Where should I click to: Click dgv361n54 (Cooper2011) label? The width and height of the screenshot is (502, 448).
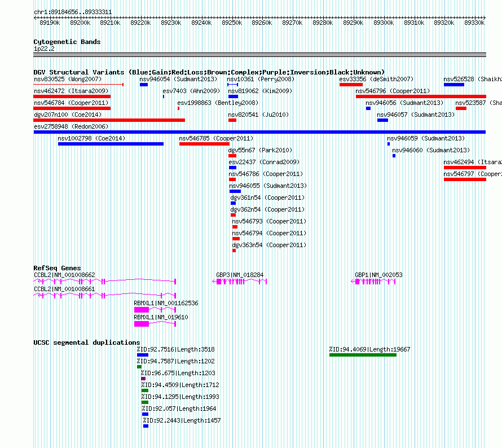click(x=267, y=197)
